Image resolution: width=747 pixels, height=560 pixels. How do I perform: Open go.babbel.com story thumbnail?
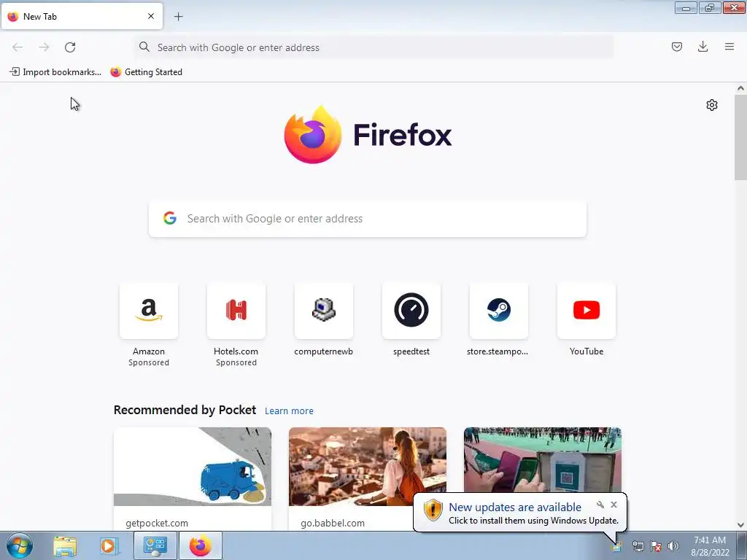368,467
